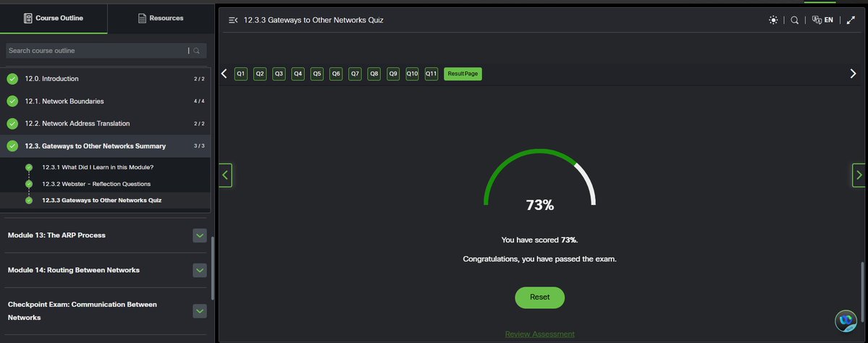The height and width of the screenshot is (343, 868).
Task: Jump to question Q6
Action: 336,74
